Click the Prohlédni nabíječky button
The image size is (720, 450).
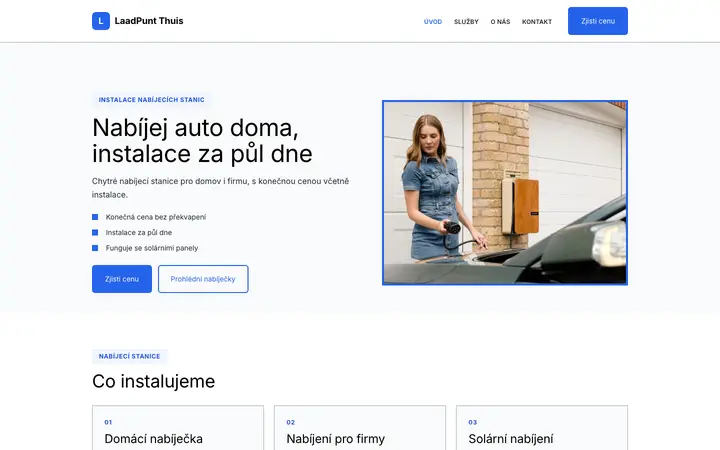(x=203, y=279)
